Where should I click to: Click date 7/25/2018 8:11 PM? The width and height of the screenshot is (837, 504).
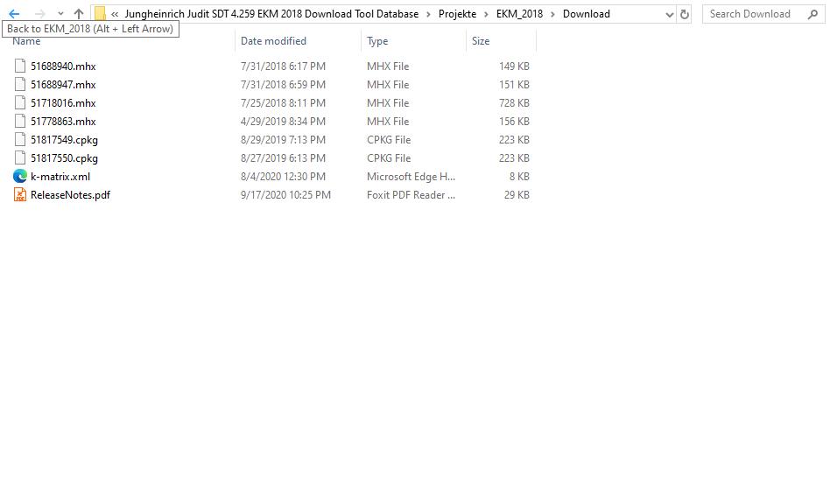point(283,103)
